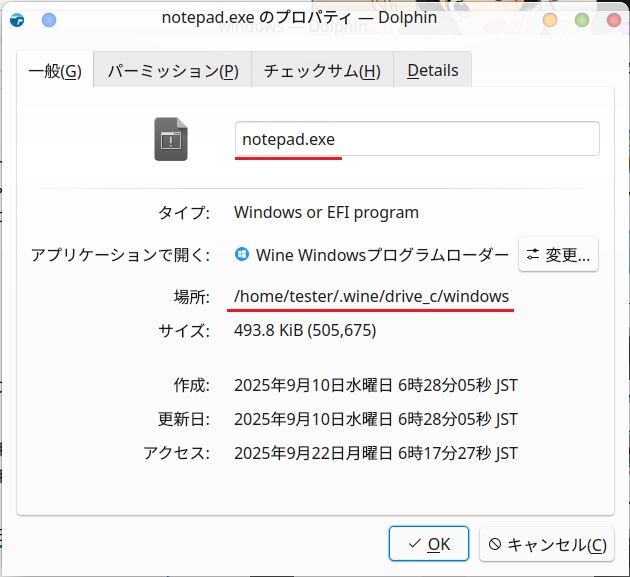630x577 pixels.
Task: Select the チェックサム(H) tab
Action: 321,70
